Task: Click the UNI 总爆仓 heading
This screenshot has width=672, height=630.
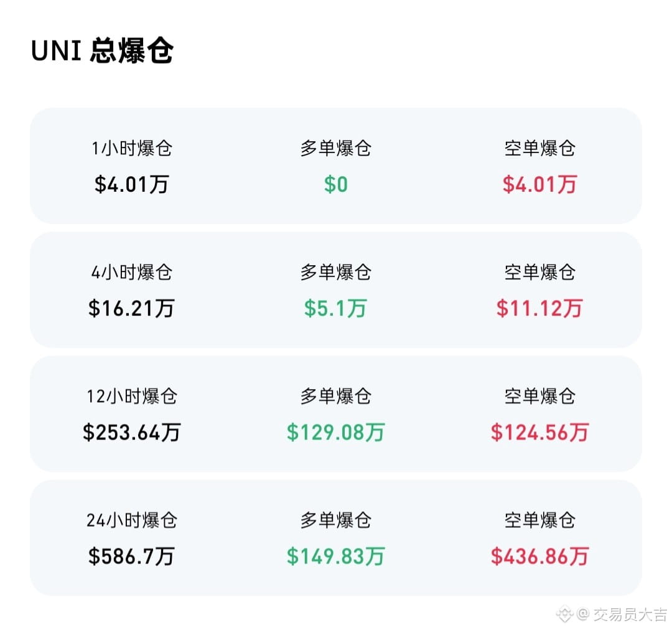Action: pos(102,50)
